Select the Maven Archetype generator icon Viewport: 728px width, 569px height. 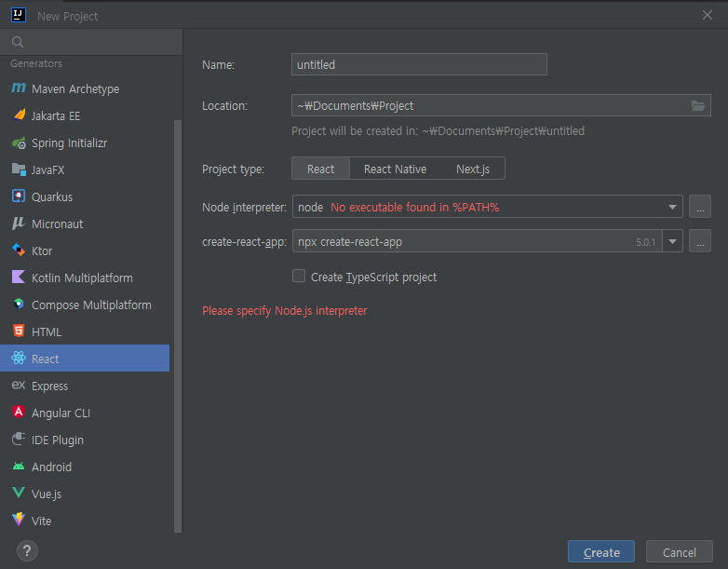pyautogui.click(x=19, y=88)
